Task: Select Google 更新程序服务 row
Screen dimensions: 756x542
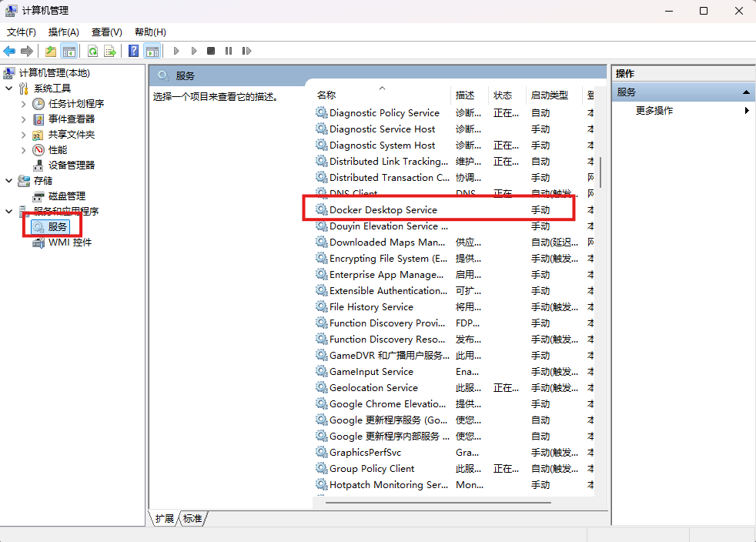Action: [x=453, y=420]
